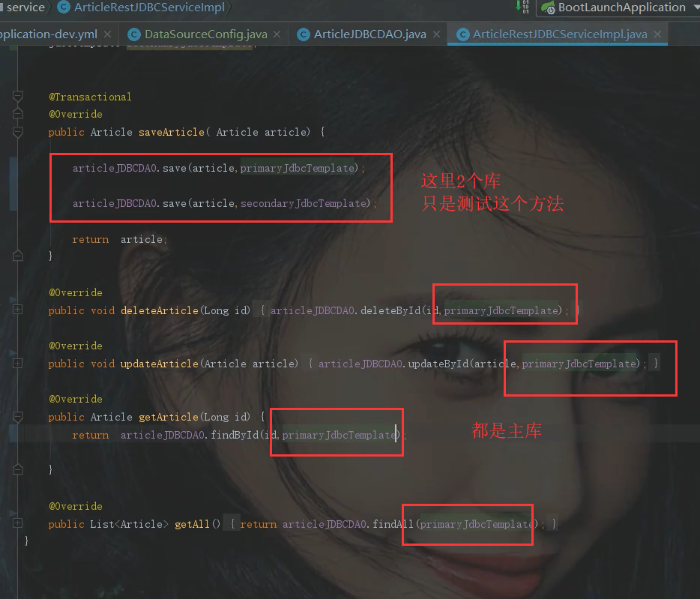
Task: Close the application-dev.yml tab
Action: [x=108, y=34]
